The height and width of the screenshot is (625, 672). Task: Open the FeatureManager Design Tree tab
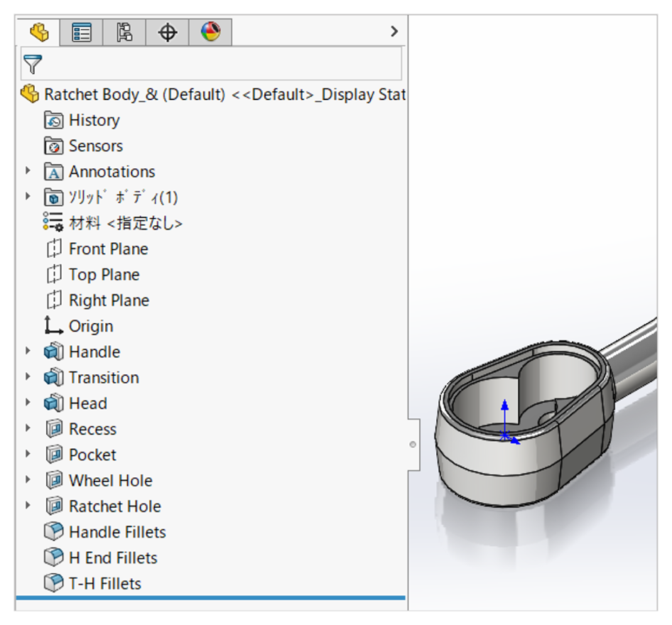pyautogui.click(x=39, y=32)
